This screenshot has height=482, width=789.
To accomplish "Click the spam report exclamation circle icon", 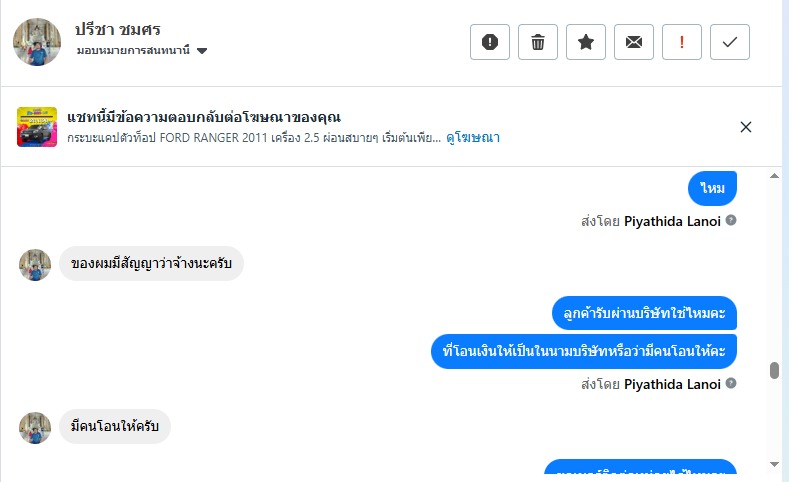I will coord(490,42).
